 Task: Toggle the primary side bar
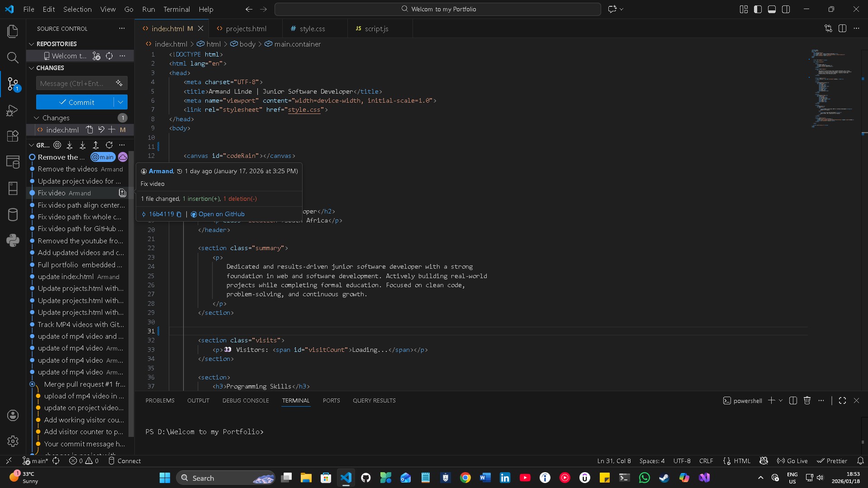(757, 9)
